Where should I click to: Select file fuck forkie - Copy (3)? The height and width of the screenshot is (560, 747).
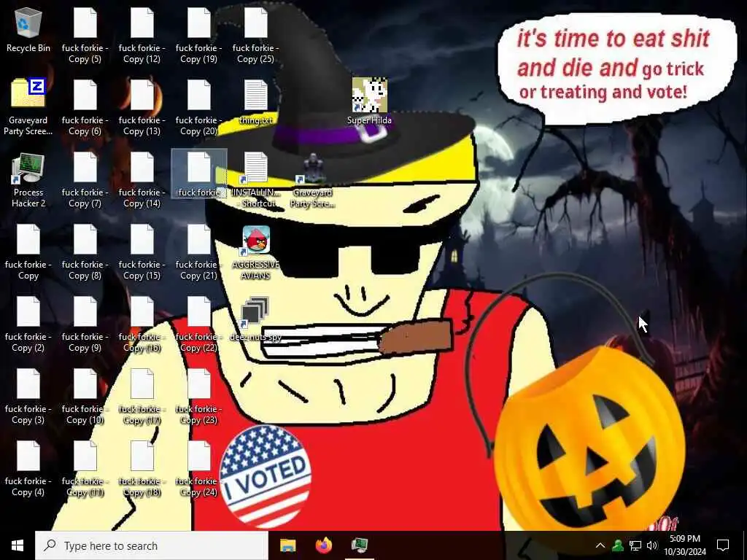(28, 397)
